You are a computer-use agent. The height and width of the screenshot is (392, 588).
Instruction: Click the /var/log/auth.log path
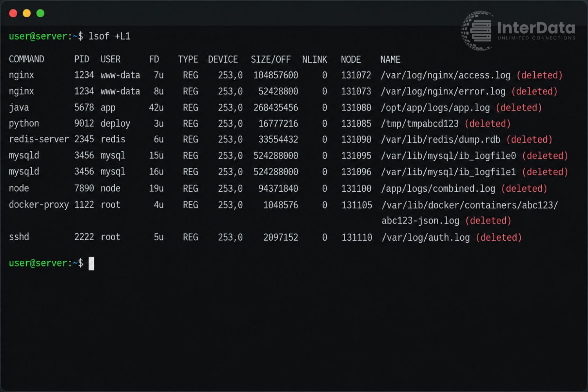pyautogui.click(x=426, y=238)
